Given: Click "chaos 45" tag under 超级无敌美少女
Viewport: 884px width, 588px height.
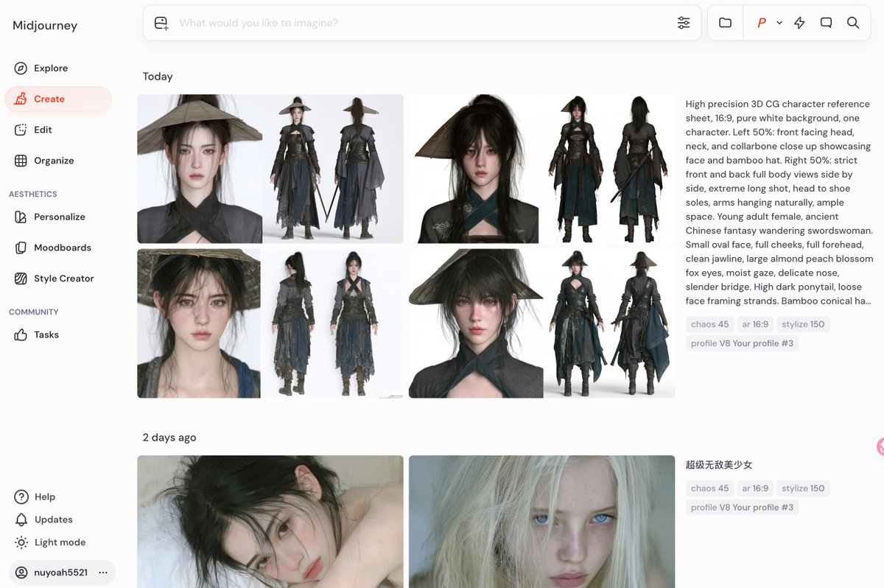Looking at the screenshot, I should point(710,488).
